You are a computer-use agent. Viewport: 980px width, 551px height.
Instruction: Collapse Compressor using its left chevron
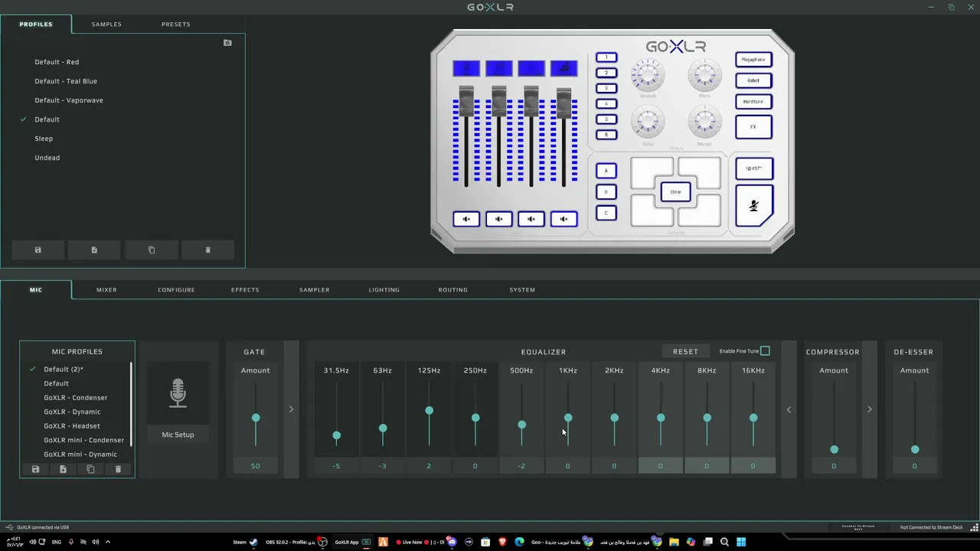789,409
